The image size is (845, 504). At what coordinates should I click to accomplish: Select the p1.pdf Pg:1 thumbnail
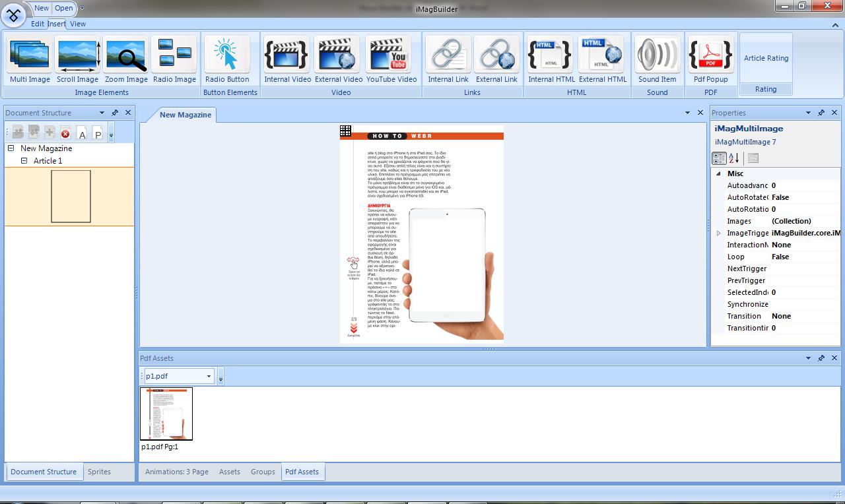point(166,414)
